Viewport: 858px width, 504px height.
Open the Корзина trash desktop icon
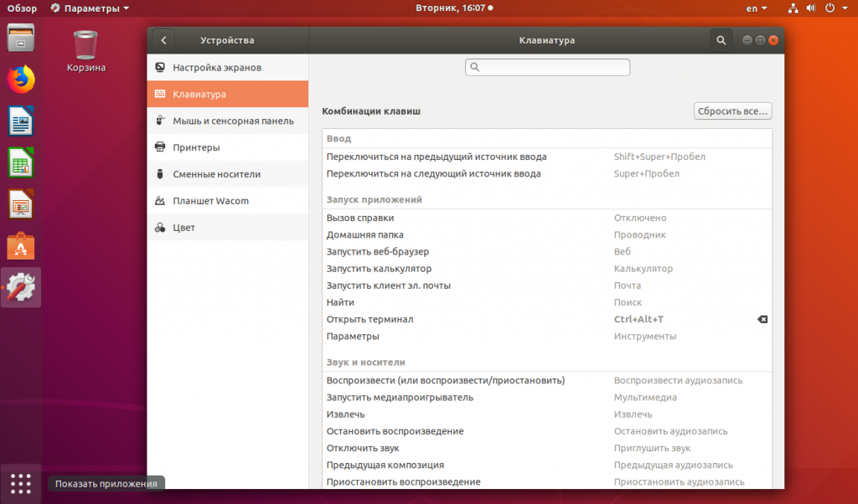point(86,52)
